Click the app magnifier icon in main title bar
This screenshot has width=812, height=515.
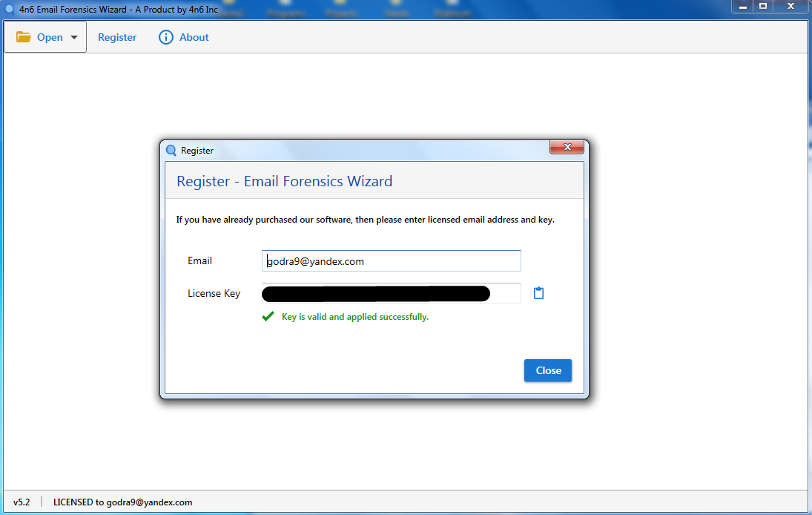pyautogui.click(x=10, y=10)
